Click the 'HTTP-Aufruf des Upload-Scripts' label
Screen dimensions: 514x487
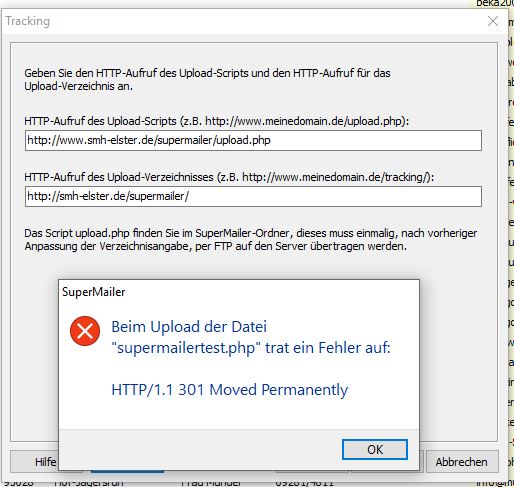pyautogui.click(x=217, y=121)
